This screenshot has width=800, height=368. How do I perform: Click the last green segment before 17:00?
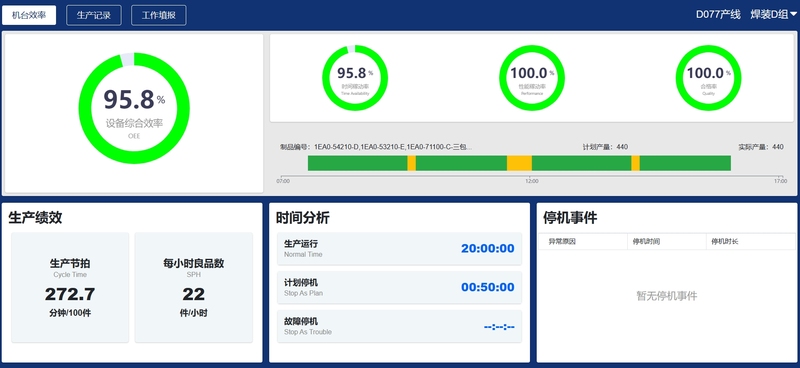(686, 163)
